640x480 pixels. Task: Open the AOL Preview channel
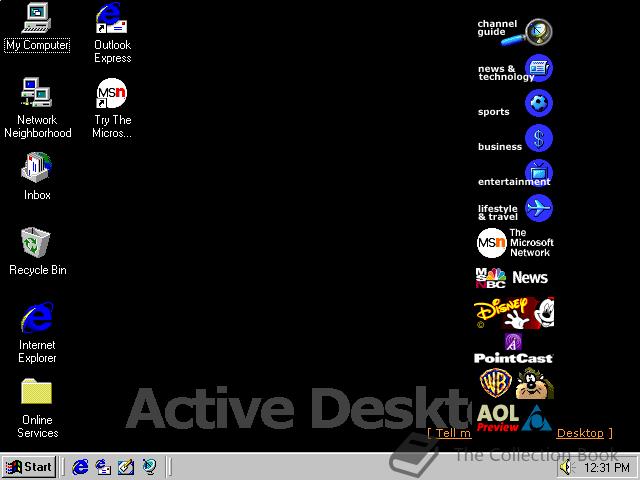click(514, 418)
